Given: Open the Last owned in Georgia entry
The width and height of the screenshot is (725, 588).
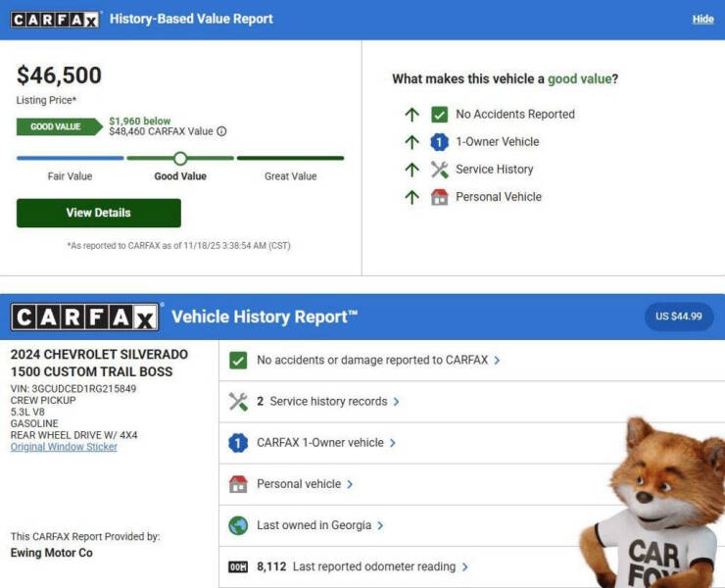Looking at the screenshot, I should 314,525.
